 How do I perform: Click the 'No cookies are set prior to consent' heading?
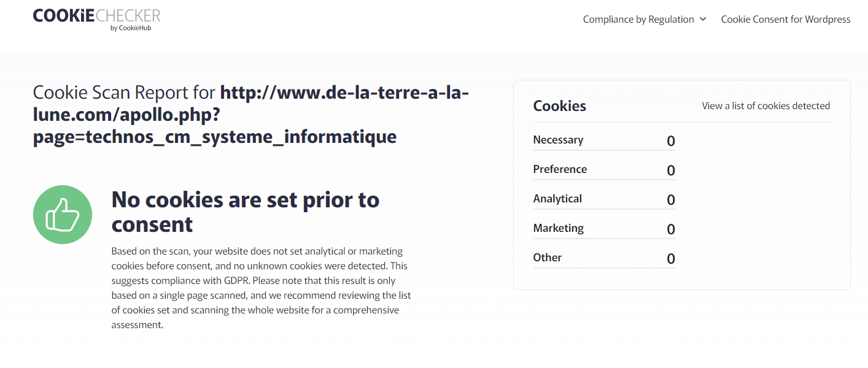(246, 212)
